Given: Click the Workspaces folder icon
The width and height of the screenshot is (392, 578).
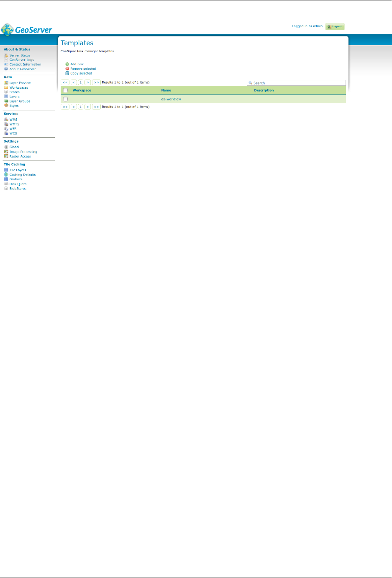Looking at the screenshot, I should [x=6, y=87].
